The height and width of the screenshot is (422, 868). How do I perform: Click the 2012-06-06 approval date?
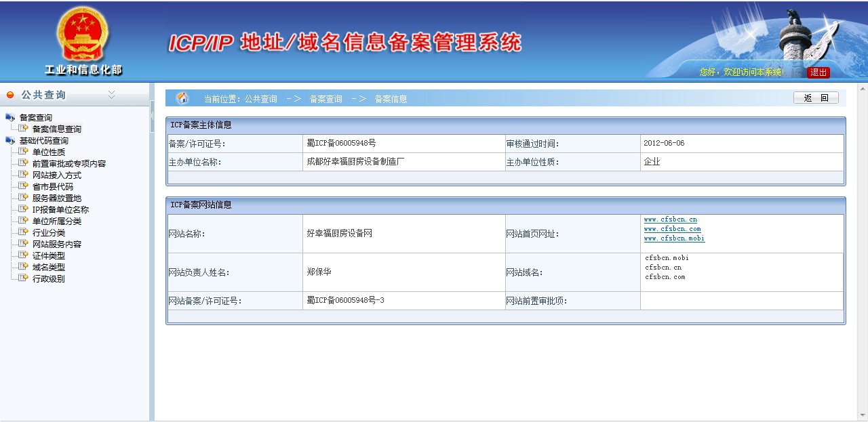tap(664, 144)
